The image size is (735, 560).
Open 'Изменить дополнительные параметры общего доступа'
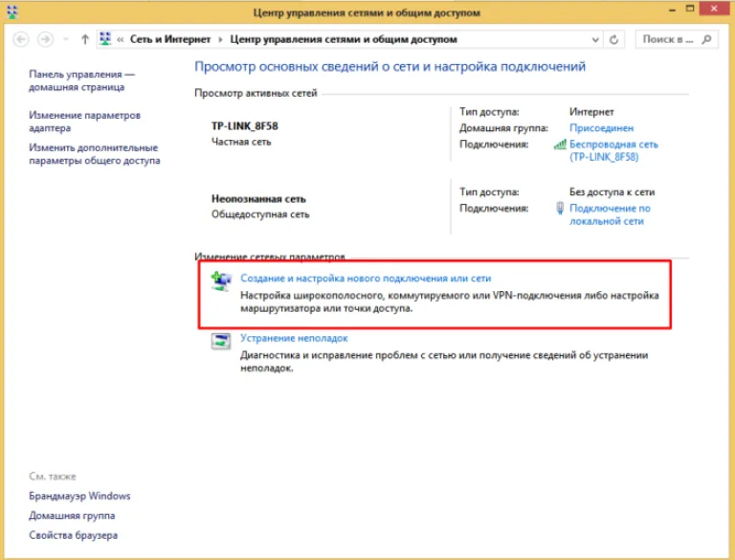click(95, 154)
